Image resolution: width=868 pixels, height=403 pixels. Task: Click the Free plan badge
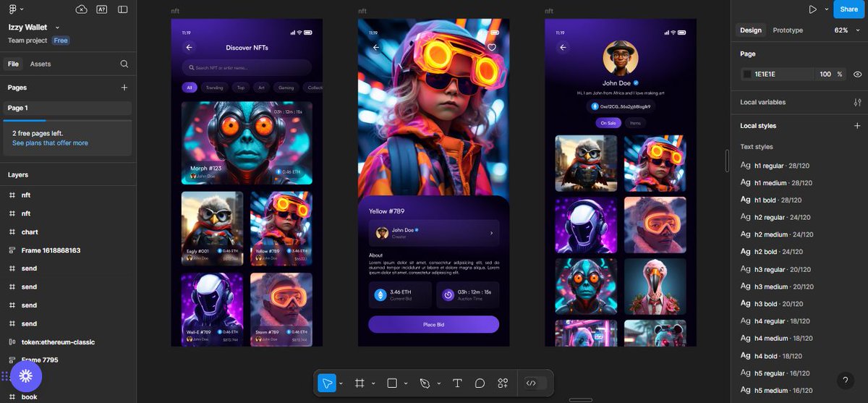coord(61,41)
